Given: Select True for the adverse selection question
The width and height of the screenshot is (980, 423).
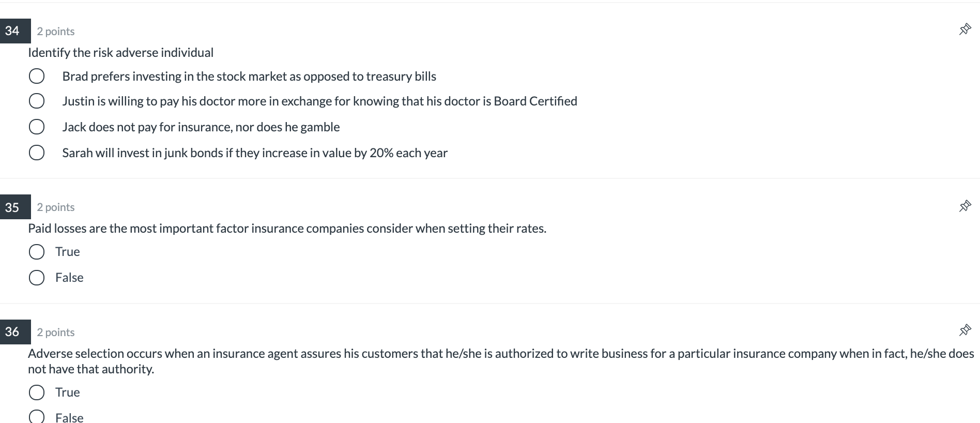Looking at the screenshot, I should 37,392.
